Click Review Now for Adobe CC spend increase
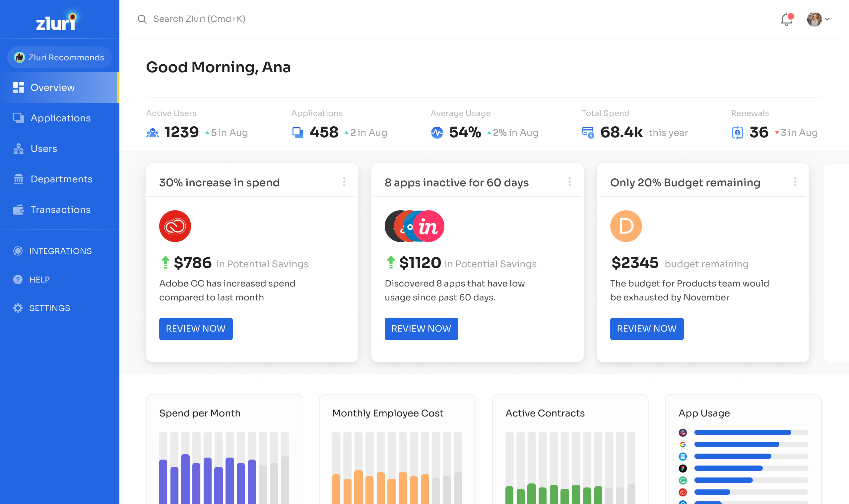The height and width of the screenshot is (504, 849). coord(196,328)
